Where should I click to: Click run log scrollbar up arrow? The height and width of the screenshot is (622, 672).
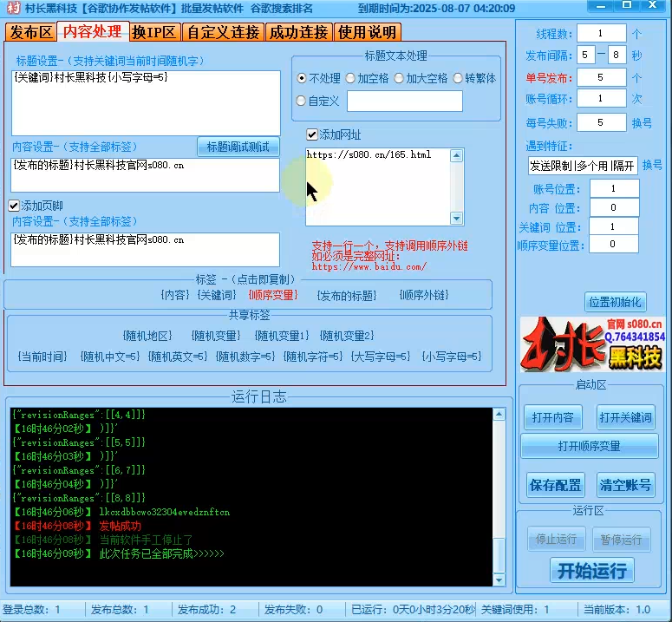[499, 415]
